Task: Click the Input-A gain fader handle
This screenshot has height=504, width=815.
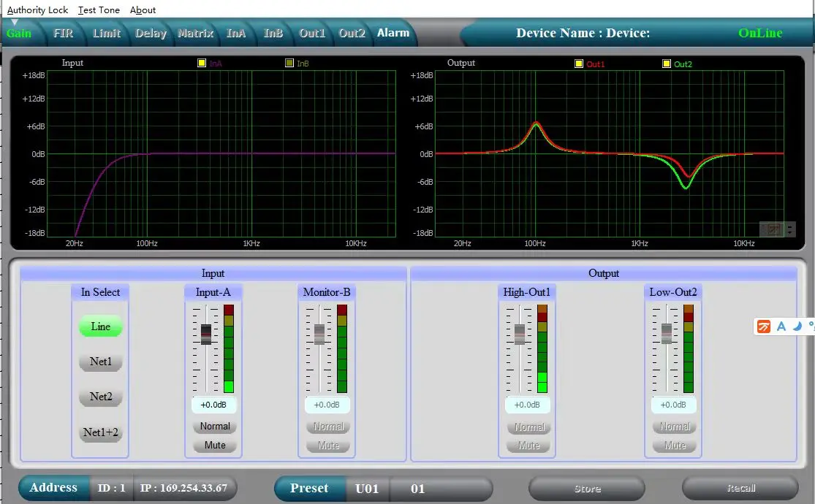Action: coord(206,334)
